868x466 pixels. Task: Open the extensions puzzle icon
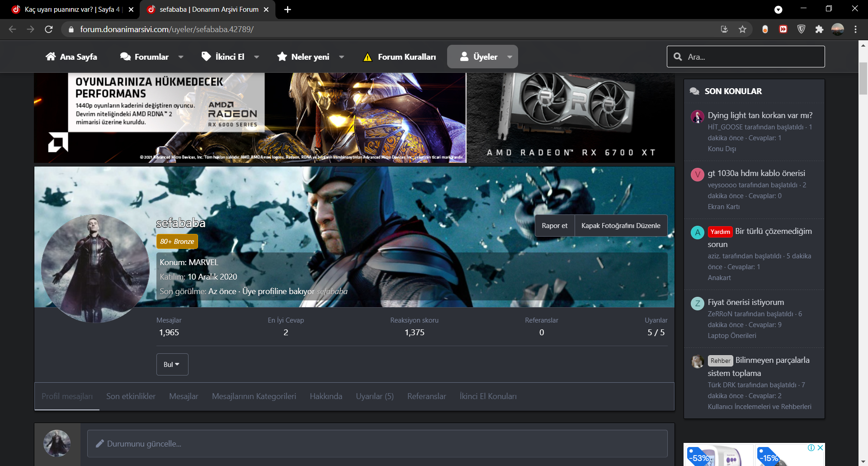[819, 29]
